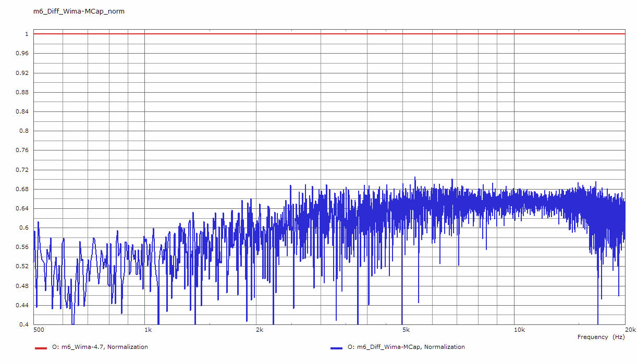Image resolution: width=637 pixels, height=364 pixels.
Task: Click the 0.4 y-axis tick label
Action: pos(23,325)
